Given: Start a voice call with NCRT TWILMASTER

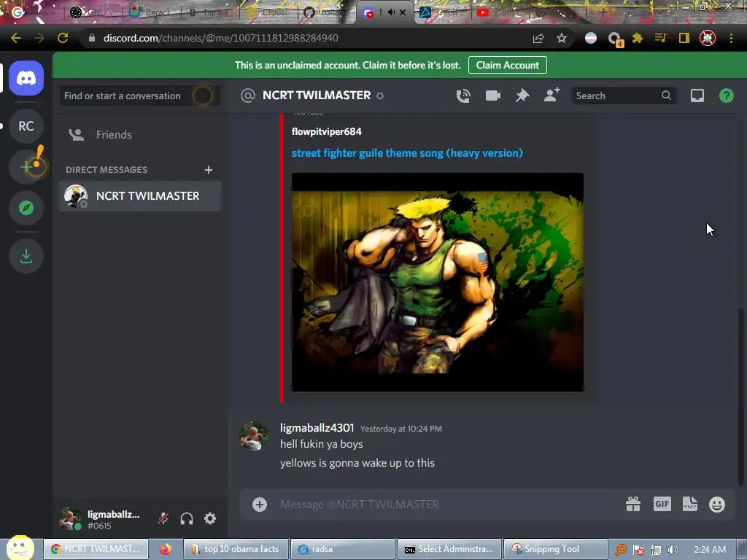Looking at the screenshot, I should click(463, 96).
